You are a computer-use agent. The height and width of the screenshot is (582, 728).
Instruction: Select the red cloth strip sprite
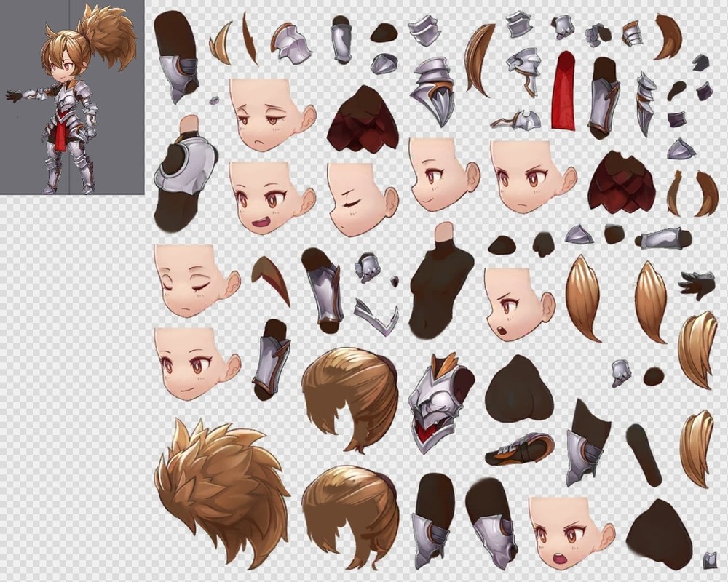[563, 90]
